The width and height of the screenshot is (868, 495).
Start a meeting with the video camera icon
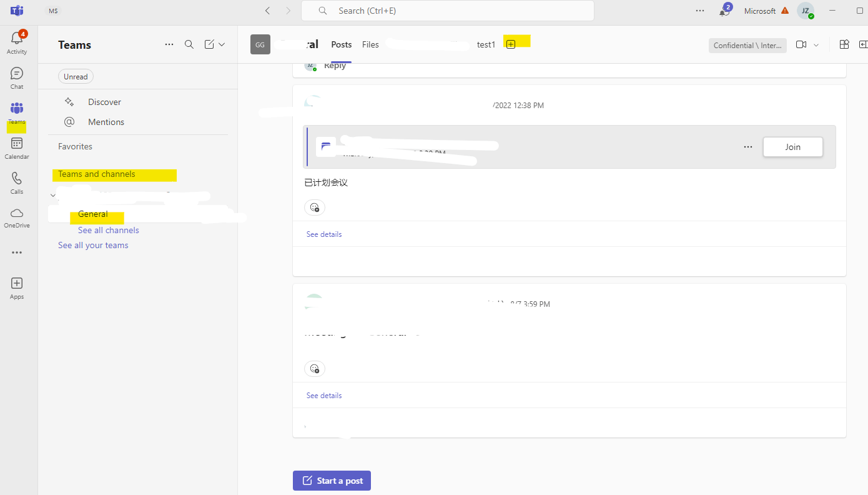point(801,44)
